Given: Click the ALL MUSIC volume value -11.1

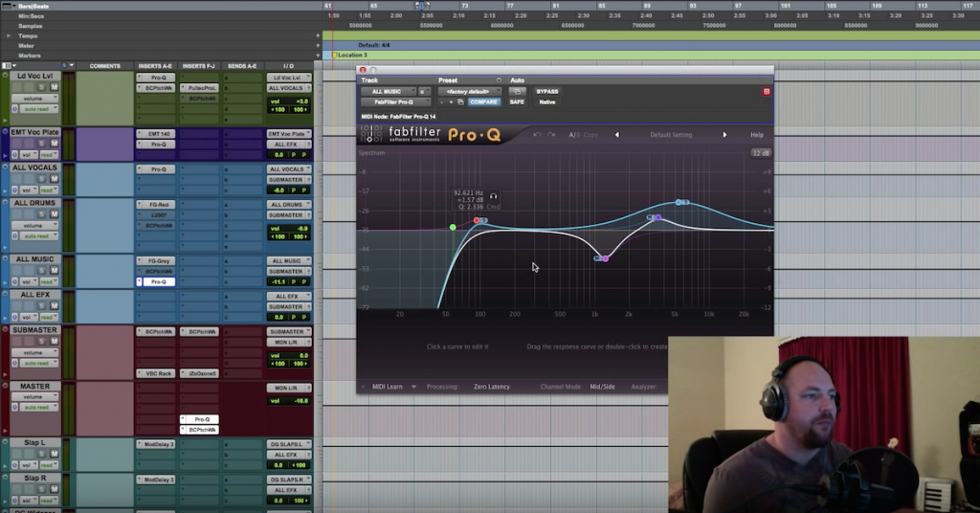Looking at the screenshot, I should 278,281.
